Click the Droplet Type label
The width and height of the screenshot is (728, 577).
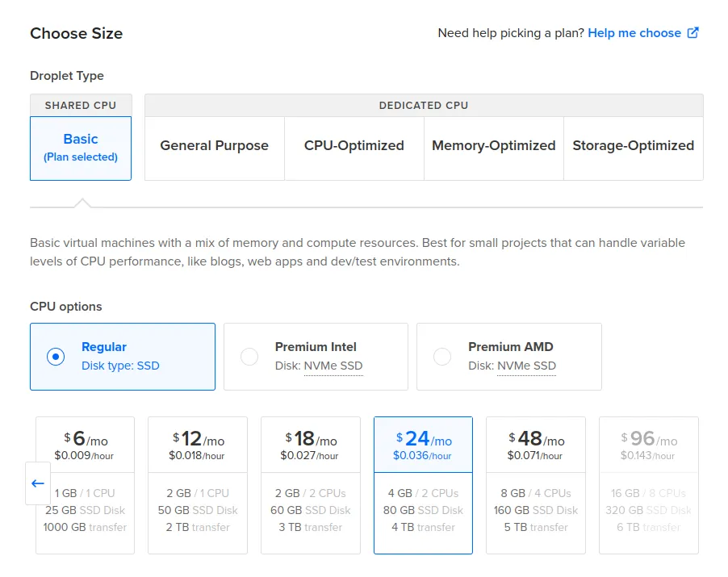point(67,76)
